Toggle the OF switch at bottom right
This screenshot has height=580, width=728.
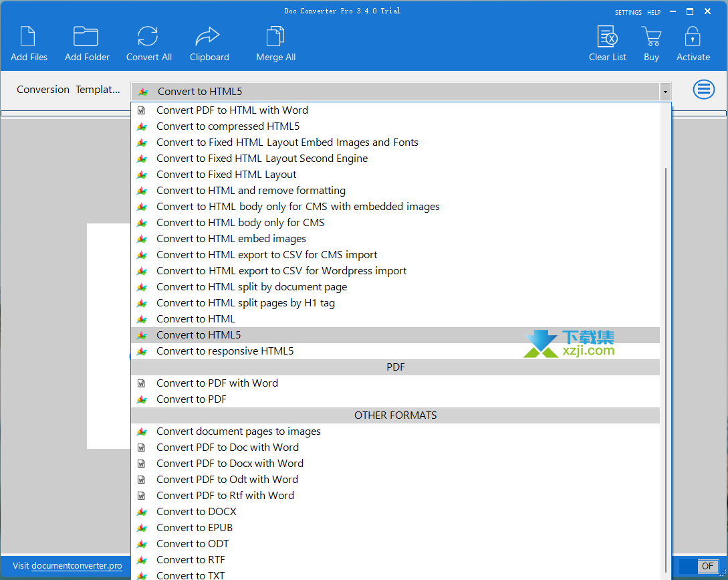pyautogui.click(x=699, y=566)
